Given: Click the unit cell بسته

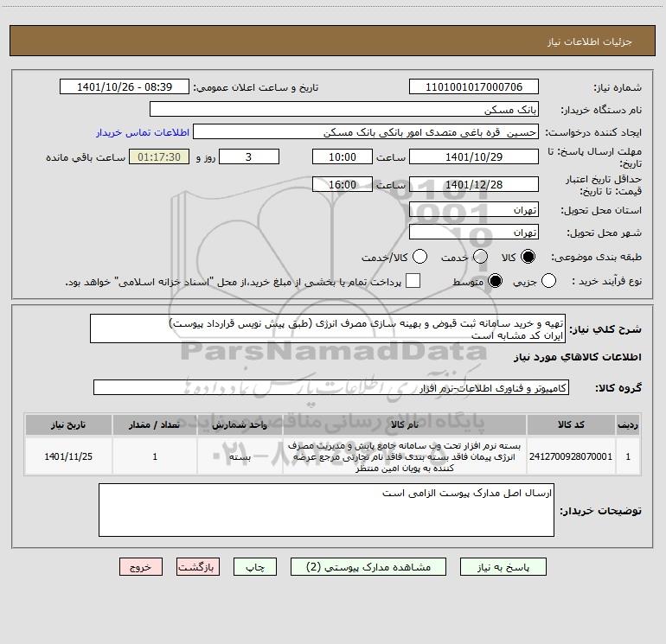Looking at the screenshot, I should pos(240,456).
